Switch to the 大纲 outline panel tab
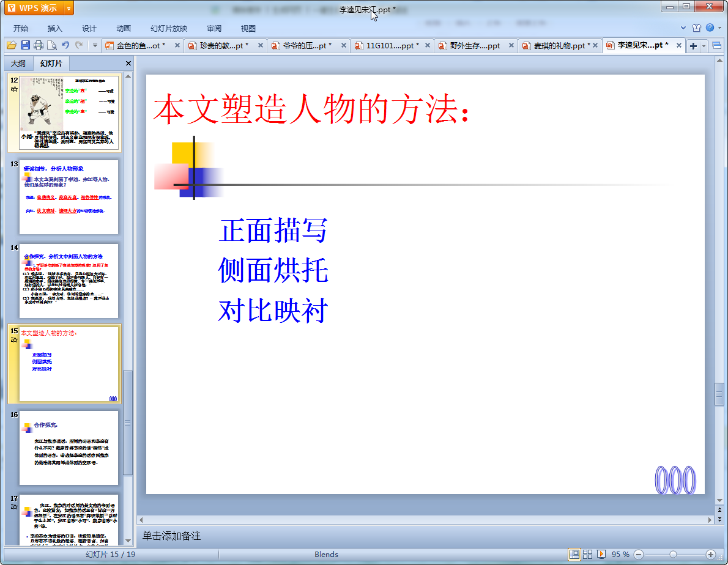The height and width of the screenshot is (565, 728). (x=18, y=64)
